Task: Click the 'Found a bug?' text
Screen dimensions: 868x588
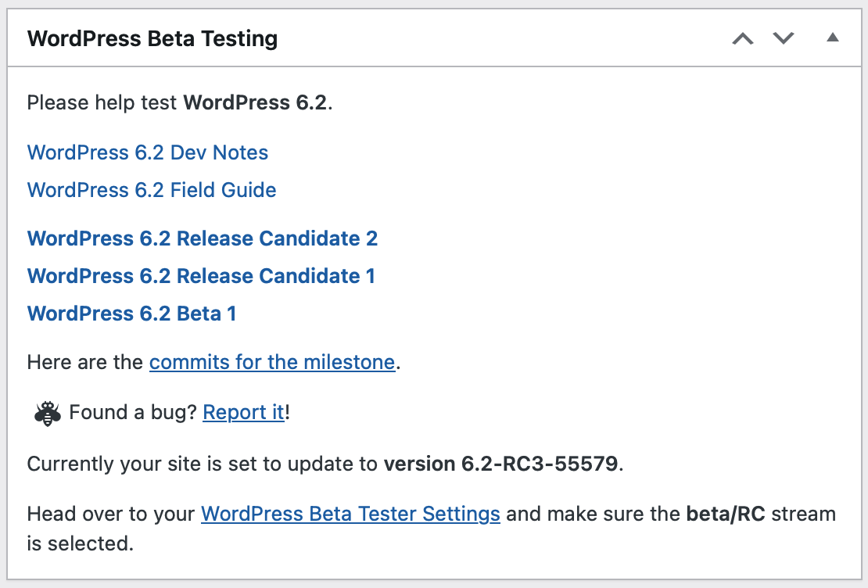Action: [133, 413]
